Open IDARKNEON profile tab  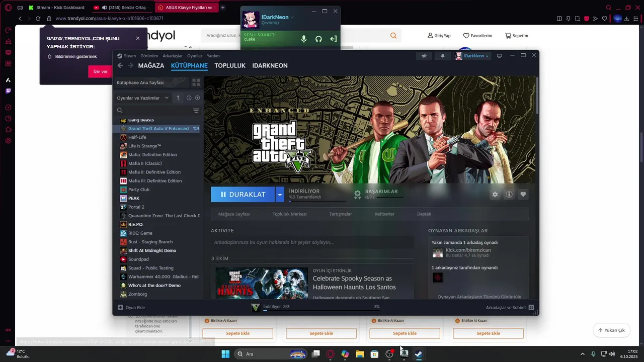[x=270, y=66]
